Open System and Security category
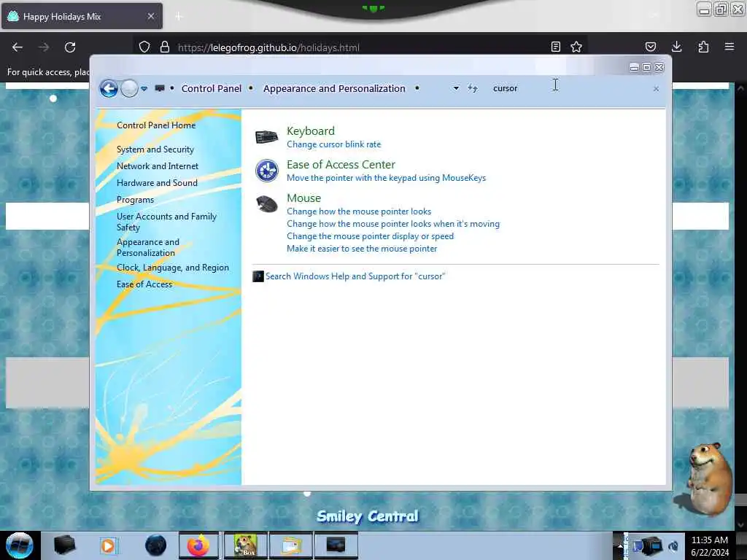This screenshot has height=560, width=747. point(155,149)
